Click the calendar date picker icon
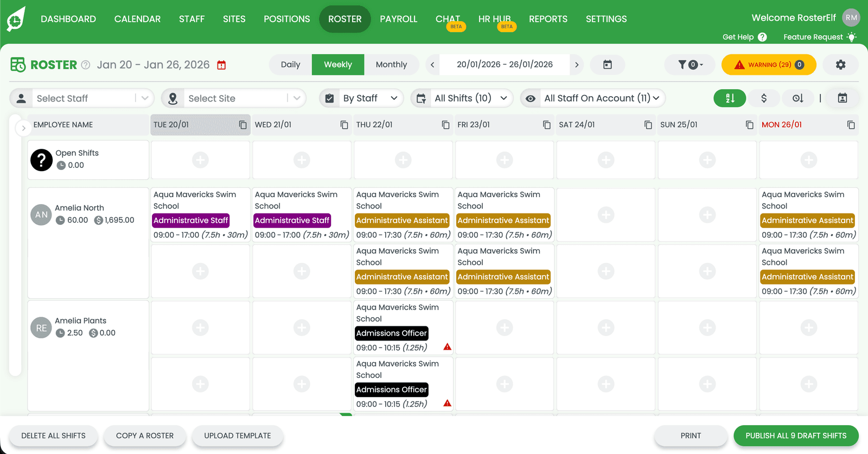868x454 pixels. pyautogui.click(x=608, y=65)
